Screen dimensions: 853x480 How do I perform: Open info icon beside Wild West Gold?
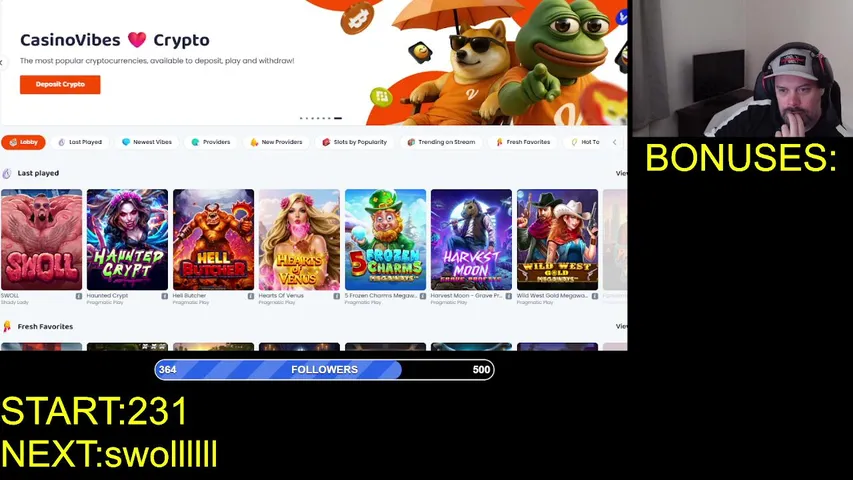(595, 296)
